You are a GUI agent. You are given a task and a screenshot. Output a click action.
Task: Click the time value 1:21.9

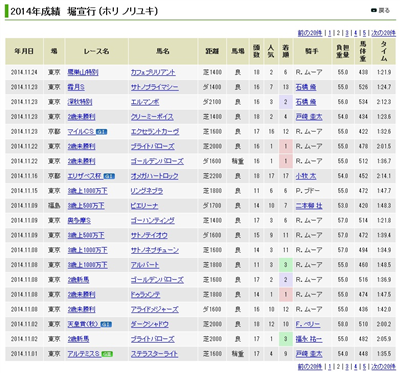click(384, 72)
